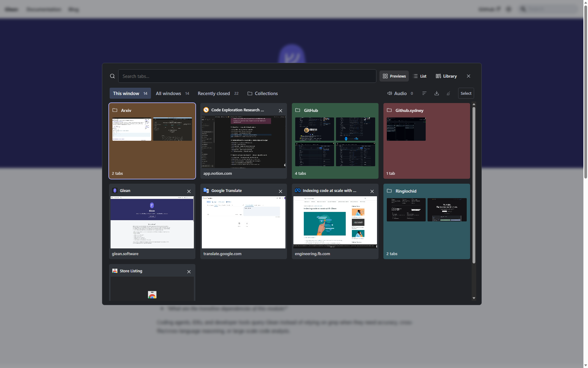The image size is (588, 368).
Task: Click the scroll-down arrow of tab list
Action: tap(474, 298)
